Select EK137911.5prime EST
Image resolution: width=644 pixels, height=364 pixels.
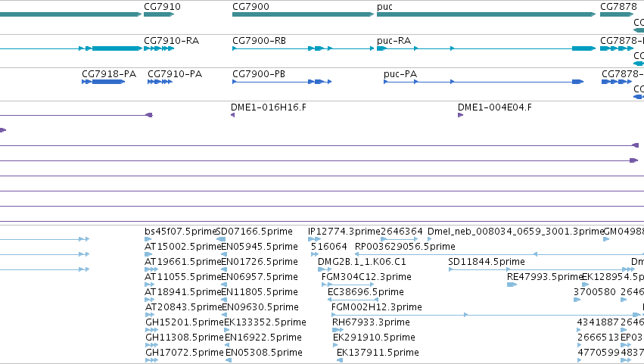tap(378, 353)
